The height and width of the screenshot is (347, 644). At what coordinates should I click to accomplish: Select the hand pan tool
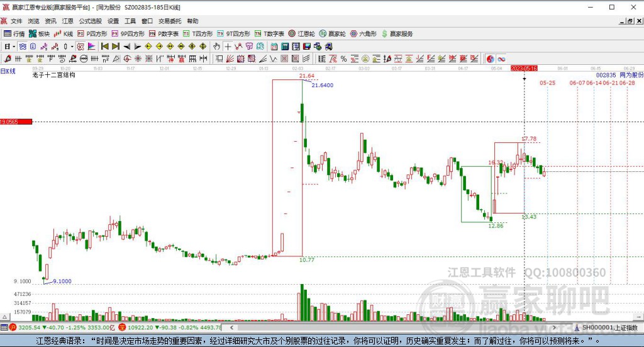tap(216, 47)
